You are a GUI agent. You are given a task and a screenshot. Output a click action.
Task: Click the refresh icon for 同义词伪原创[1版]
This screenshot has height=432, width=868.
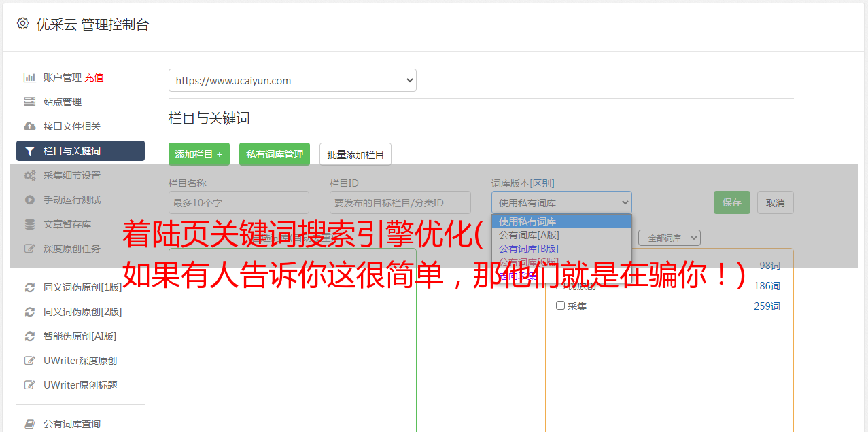pyautogui.click(x=30, y=287)
